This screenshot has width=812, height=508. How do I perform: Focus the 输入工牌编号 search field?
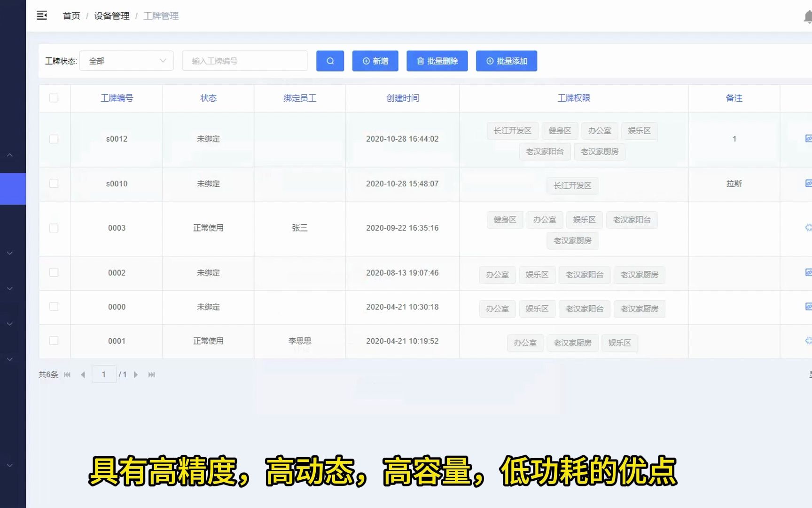point(245,61)
